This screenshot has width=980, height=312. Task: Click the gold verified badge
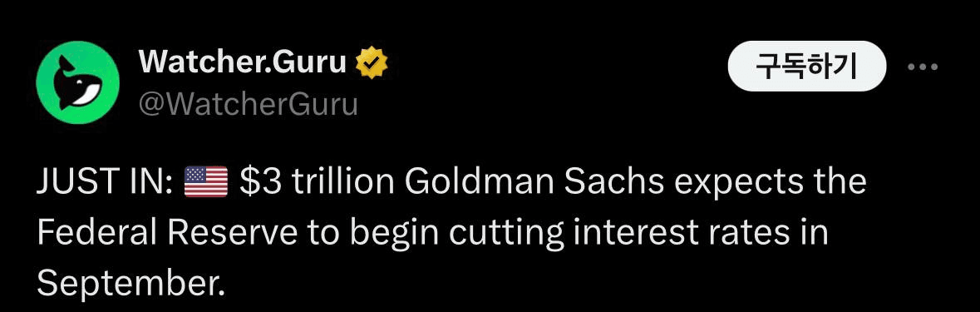coord(372,62)
